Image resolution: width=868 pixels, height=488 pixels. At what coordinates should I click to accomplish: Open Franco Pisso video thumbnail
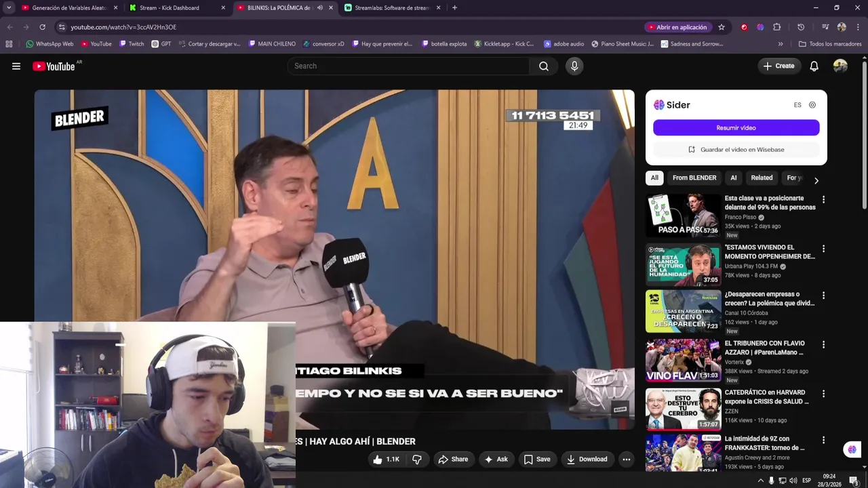(x=683, y=215)
